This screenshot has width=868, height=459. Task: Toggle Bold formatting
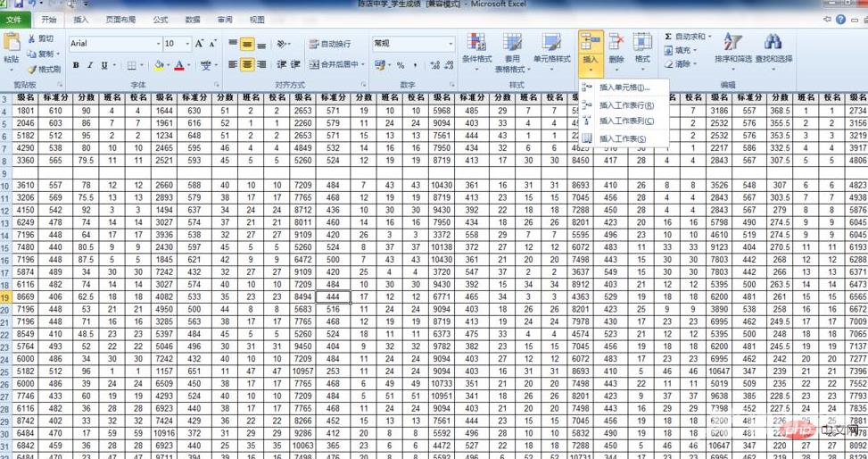pyautogui.click(x=76, y=65)
